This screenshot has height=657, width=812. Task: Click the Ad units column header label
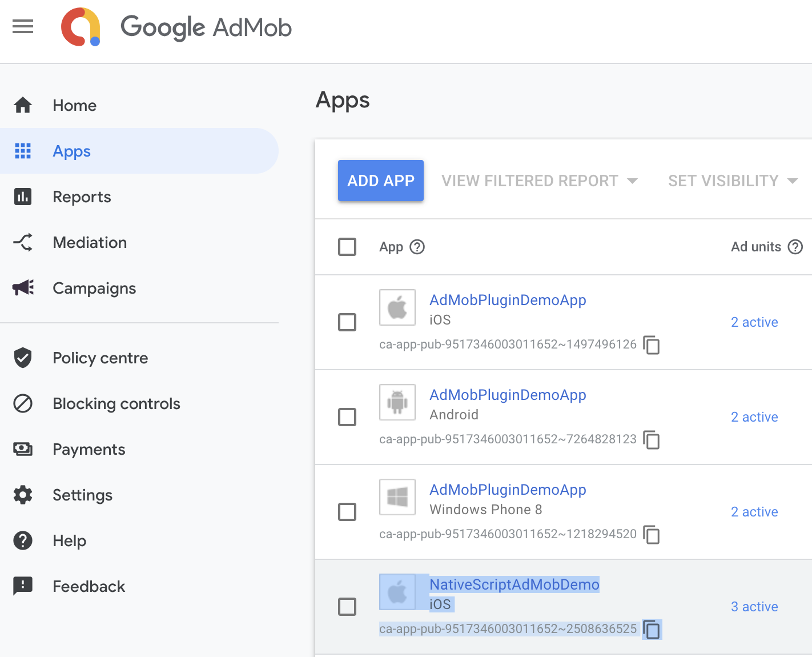coord(756,247)
